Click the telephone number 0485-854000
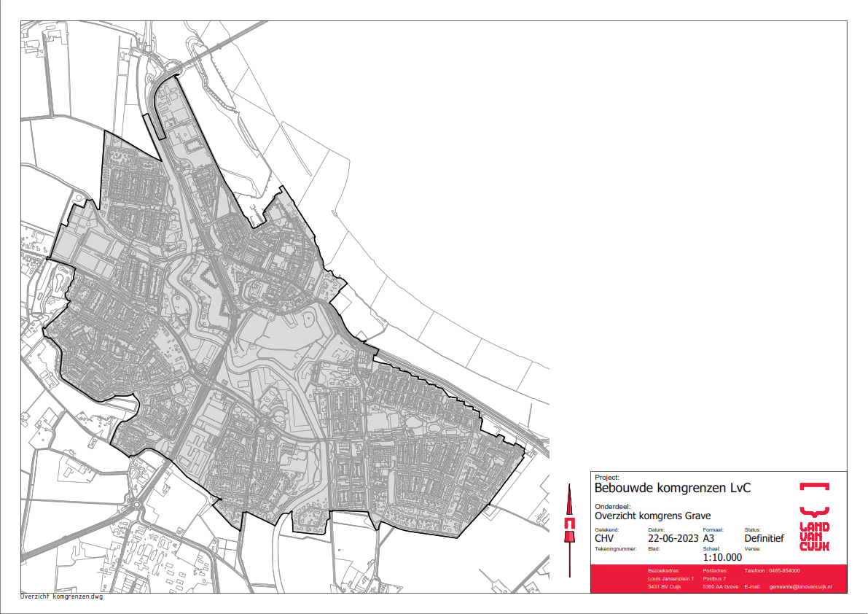 tap(783, 570)
